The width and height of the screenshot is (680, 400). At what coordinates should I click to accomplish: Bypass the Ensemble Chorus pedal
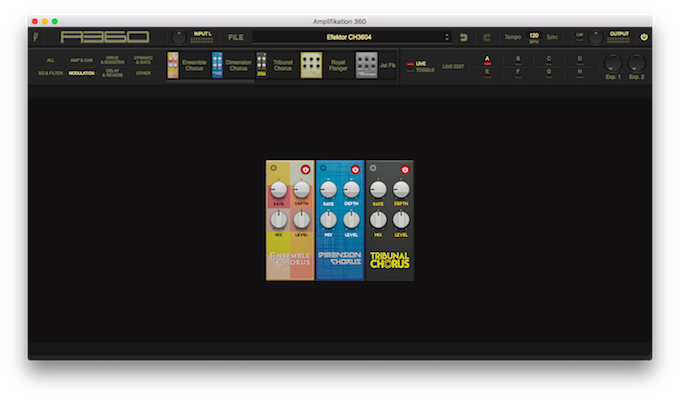(x=305, y=170)
